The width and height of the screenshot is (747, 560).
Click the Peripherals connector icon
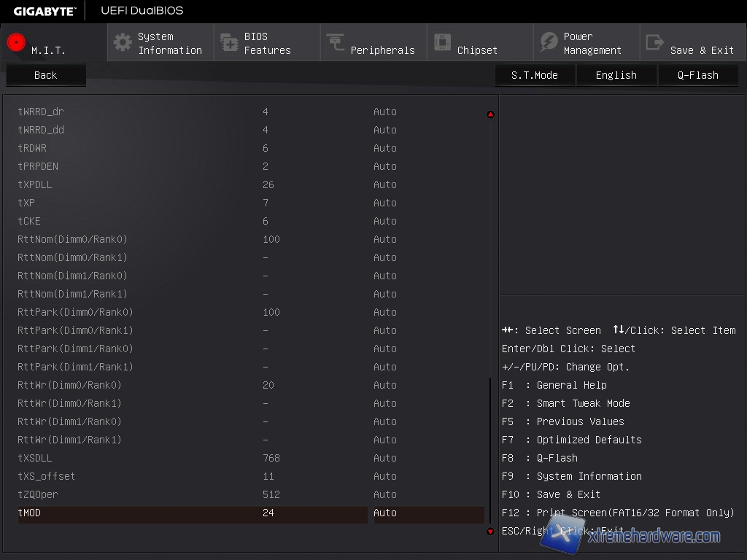(x=336, y=42)
